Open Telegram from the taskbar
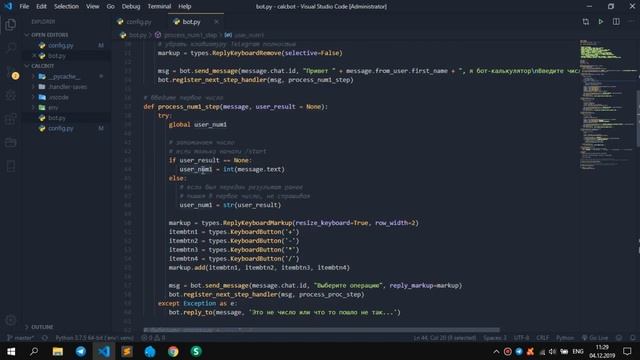The width and height of the screenshot is (640, 360). [80, 351]
